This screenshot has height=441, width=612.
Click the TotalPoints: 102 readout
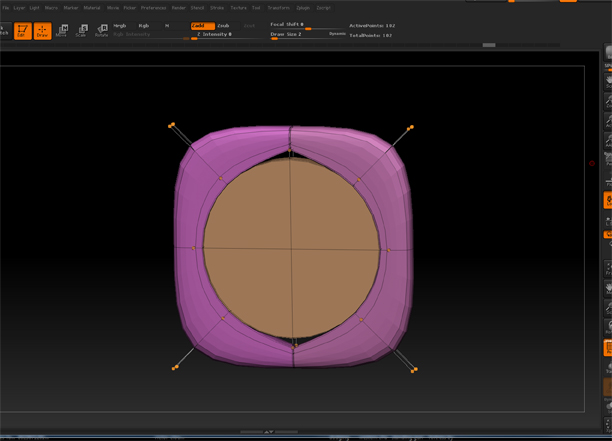[370, 36]
